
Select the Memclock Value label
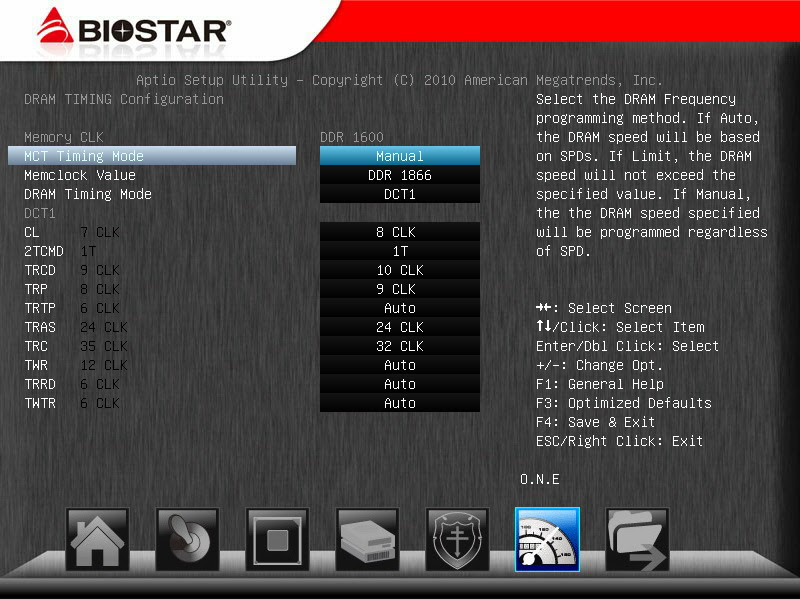click(x=80, y=175)
